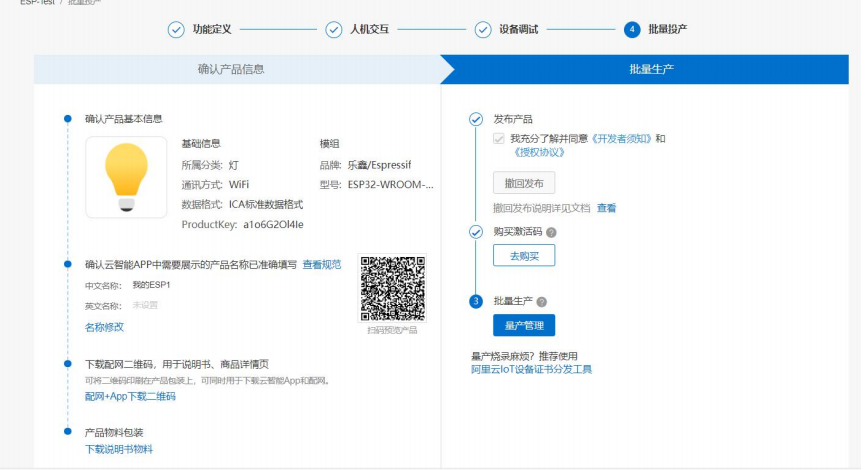The height and width of the screenshot is (470, 866).
Task: Click the 通讯方式 value WiFi
Action: click(x=239, y=184)
